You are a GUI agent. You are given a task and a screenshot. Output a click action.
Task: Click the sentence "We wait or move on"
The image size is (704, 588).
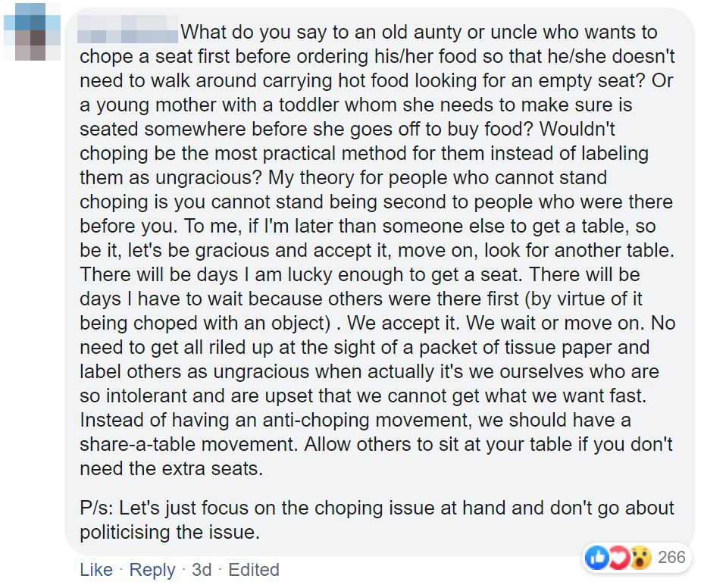tap(553, 323)
